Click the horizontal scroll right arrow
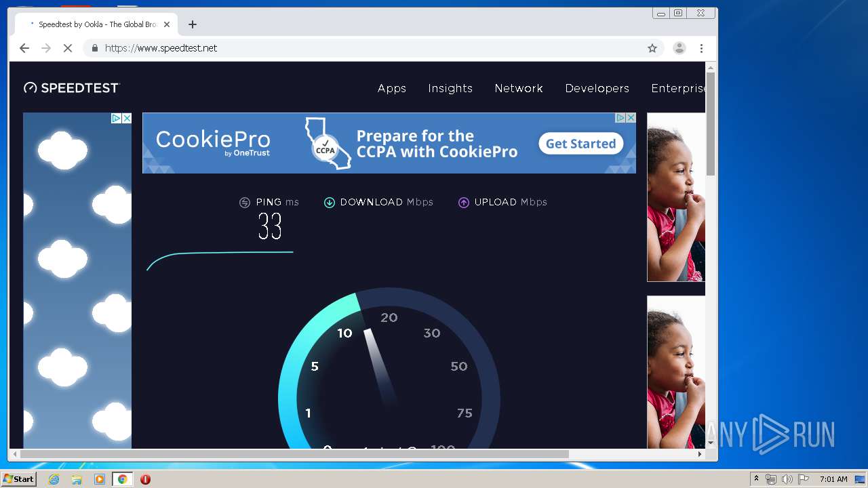Screen dimensions: 868x488 700,454
